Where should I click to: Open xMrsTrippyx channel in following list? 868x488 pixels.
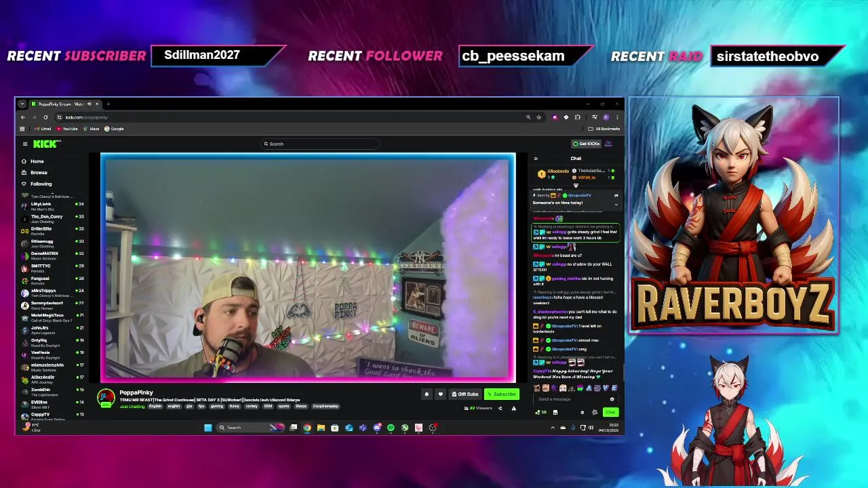[52, 293]
